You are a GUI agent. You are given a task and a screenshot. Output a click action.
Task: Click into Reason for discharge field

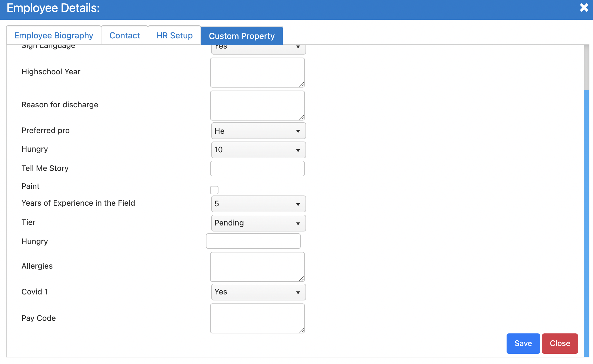click(x=257, y=106)
